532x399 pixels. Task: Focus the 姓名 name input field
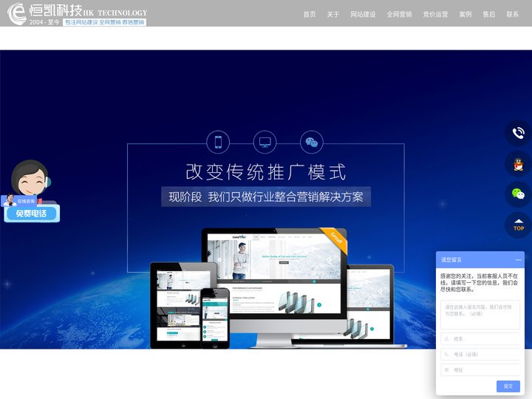(x=480, y=339)
